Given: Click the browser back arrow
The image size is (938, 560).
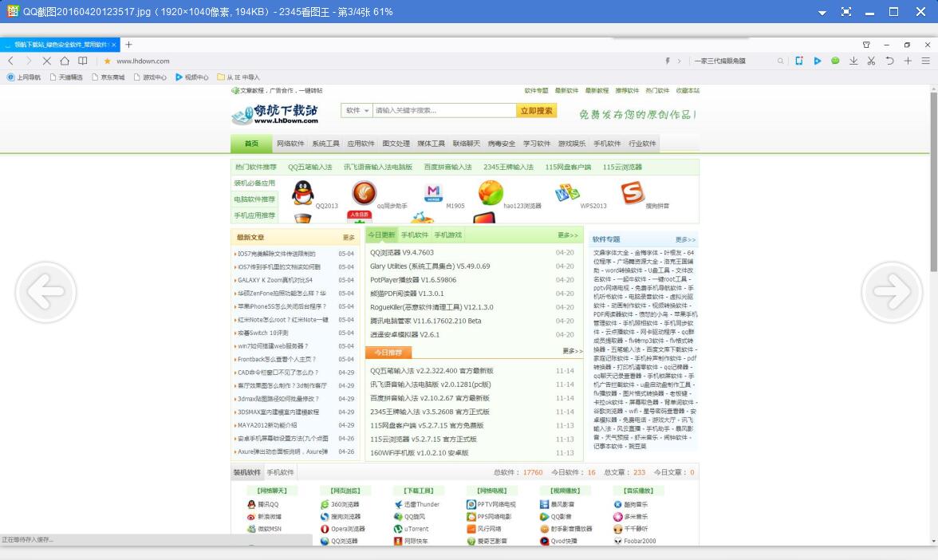Looking at the screenshot, I should 11,61.
